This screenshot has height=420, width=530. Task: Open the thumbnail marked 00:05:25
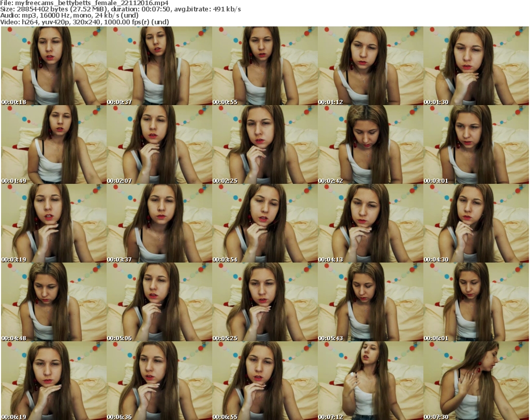264,302
